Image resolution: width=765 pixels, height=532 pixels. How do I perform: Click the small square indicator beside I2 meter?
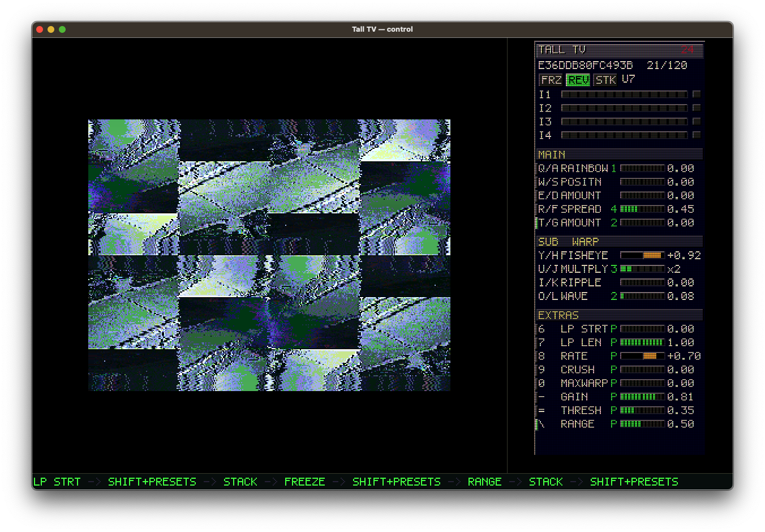pyautogui.click(x=697, y=108)
